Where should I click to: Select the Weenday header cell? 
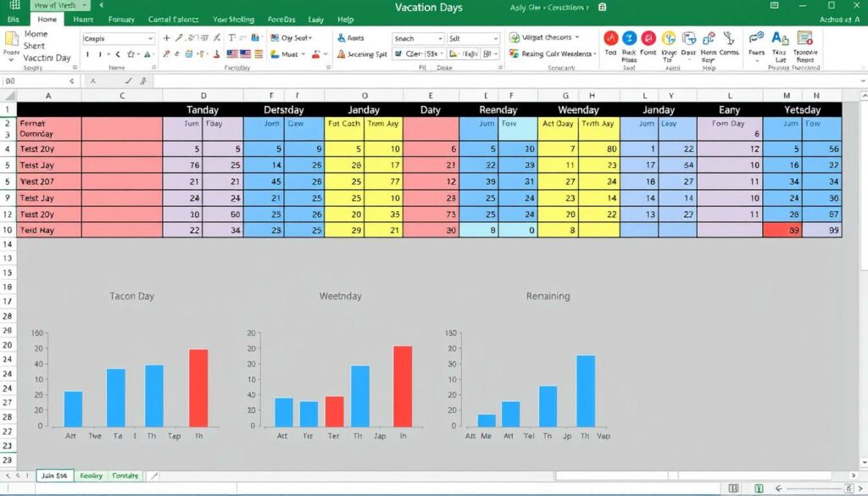578,109
